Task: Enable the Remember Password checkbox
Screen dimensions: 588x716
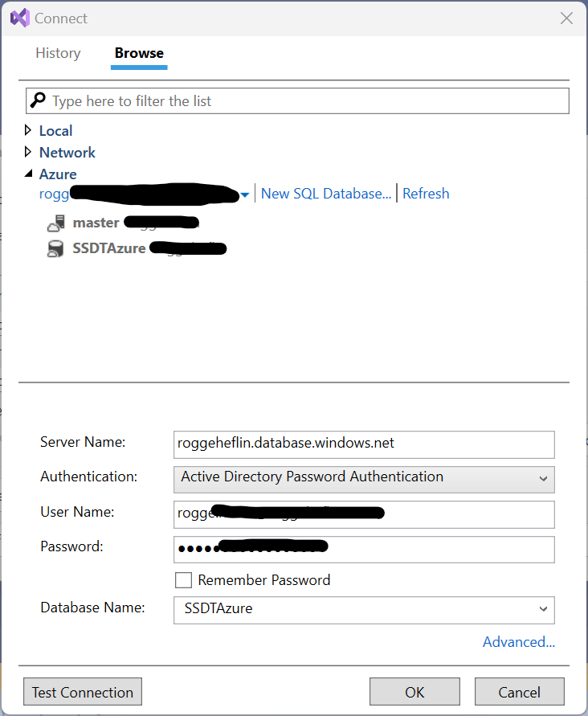Action: coord(183,580)
